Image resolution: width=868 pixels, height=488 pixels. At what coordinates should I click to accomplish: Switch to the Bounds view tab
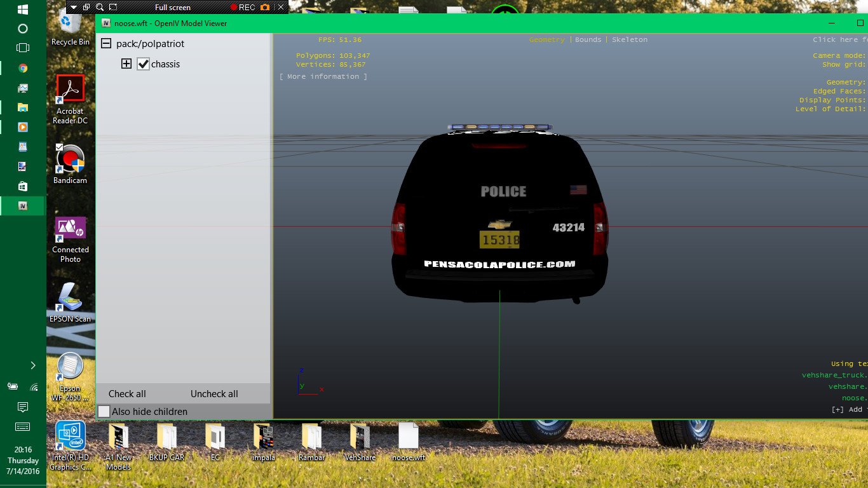pyautogui.click(x=588, y=39)
